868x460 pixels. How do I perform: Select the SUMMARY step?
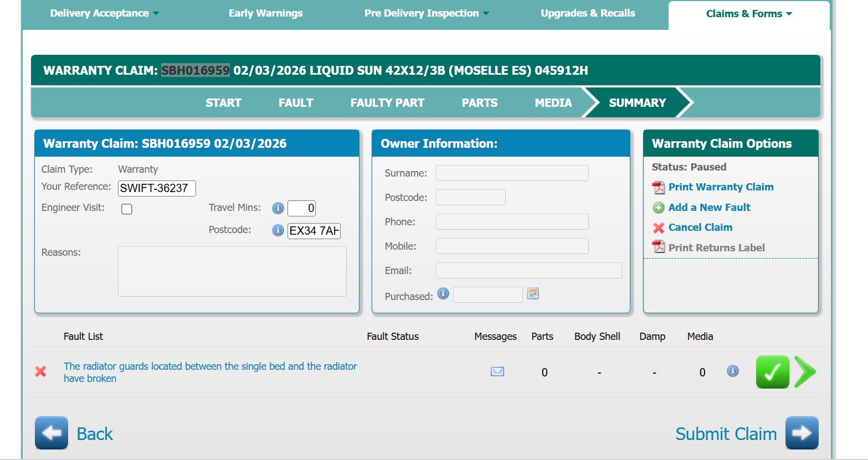point(638,103)
